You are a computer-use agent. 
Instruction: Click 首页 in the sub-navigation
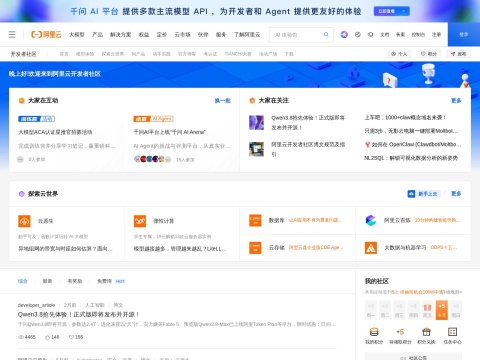pos(64,54)
